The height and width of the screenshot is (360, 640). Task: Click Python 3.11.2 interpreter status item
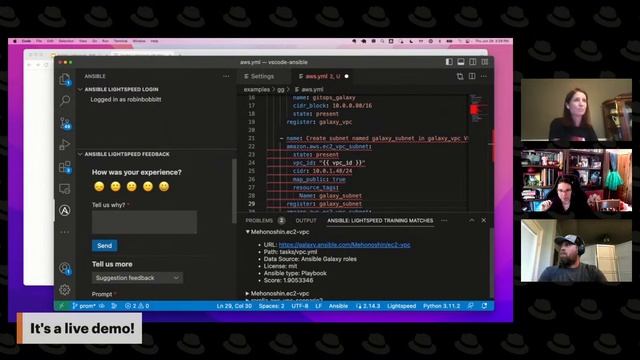441,306
